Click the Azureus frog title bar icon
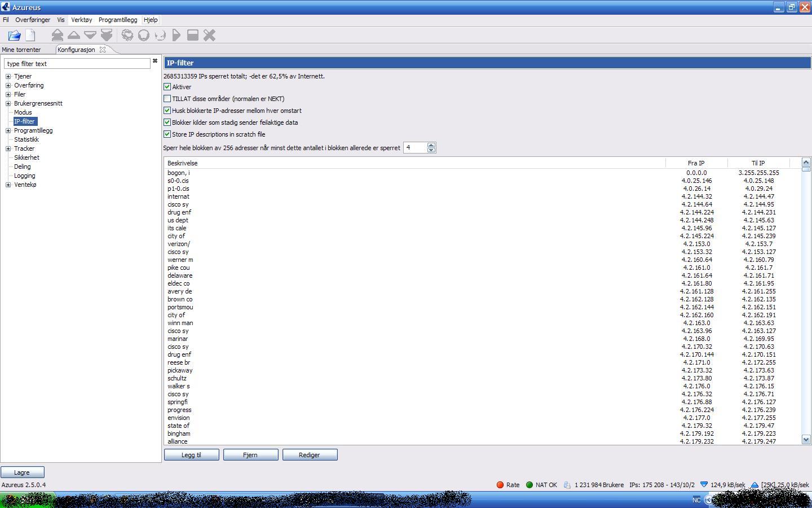The image size is (812, 508). 6,7
